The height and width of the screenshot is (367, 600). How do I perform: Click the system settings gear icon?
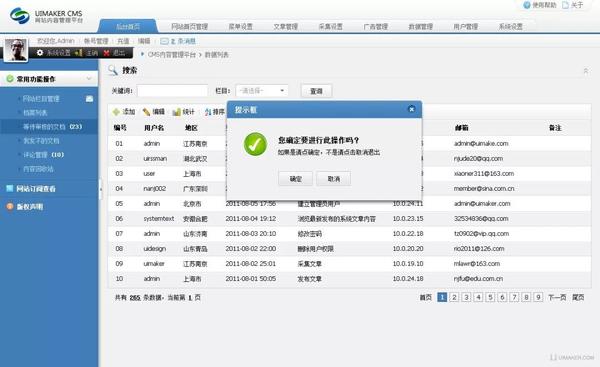coord(40,52)
